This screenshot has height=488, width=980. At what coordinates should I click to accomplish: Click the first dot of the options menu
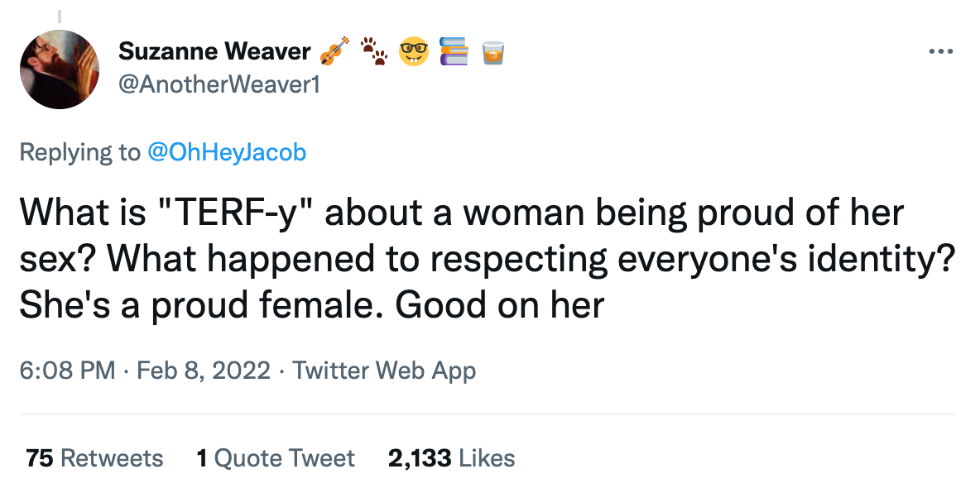pyautogui.click(x=931, y=51)
